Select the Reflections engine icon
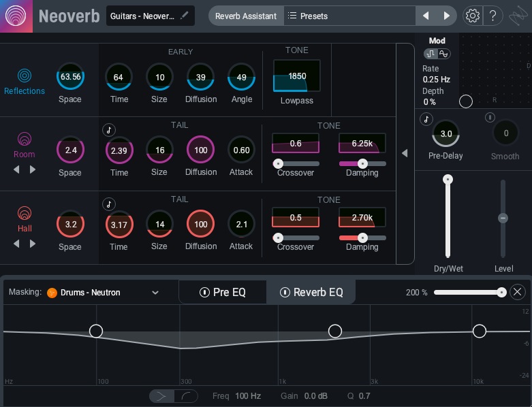Image resolution: width=532 pixels, height=407 pixels. 25,76
